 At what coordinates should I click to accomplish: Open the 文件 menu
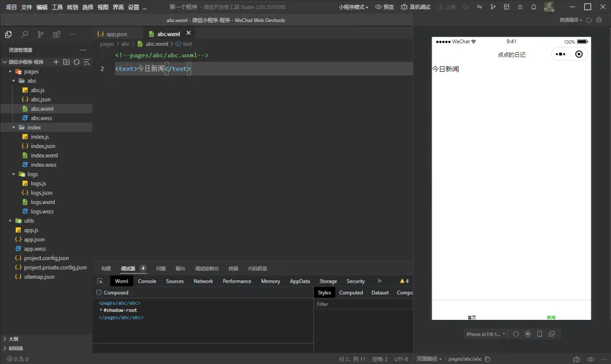(27, 7)
